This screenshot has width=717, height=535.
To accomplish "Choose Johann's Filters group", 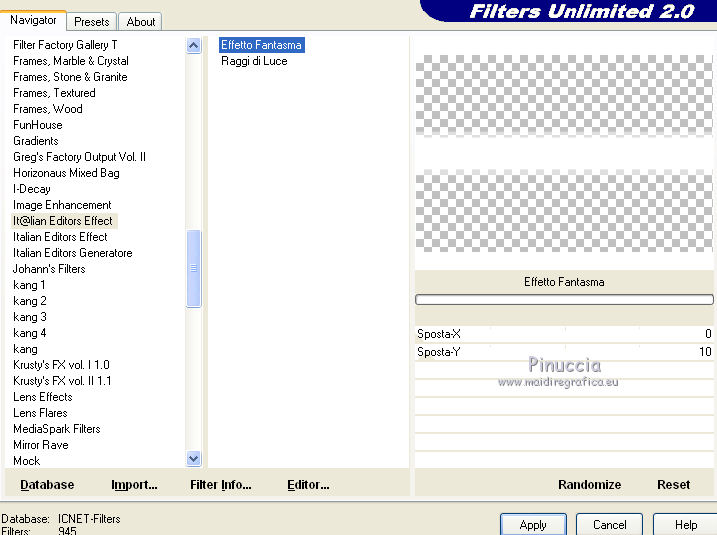I will [x=49, y=269].
